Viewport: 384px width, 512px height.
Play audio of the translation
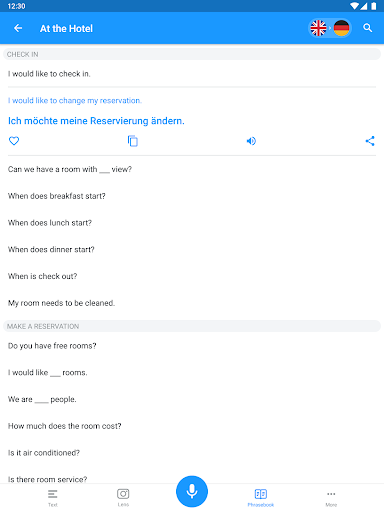251,141
